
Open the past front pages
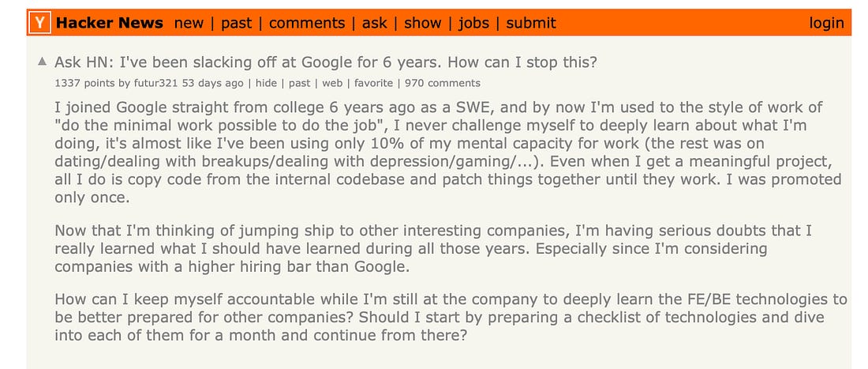237,23
